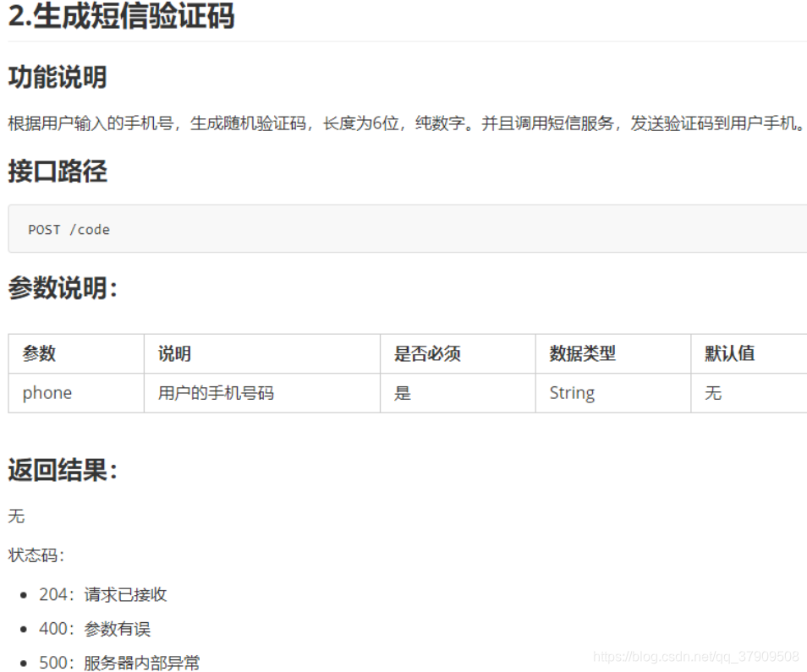Select the '用户的手机号码' table cell
807x672 pixels.
coord(262,393)
